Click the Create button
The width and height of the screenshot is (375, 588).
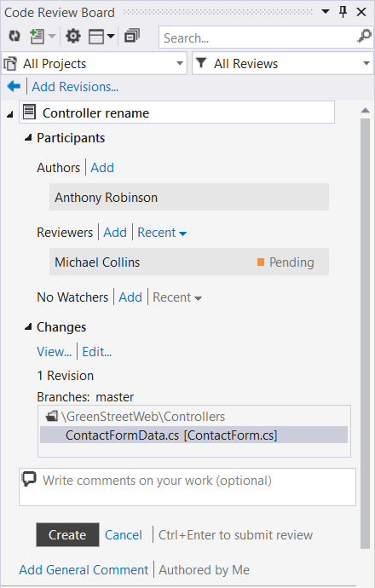point(68,535)
